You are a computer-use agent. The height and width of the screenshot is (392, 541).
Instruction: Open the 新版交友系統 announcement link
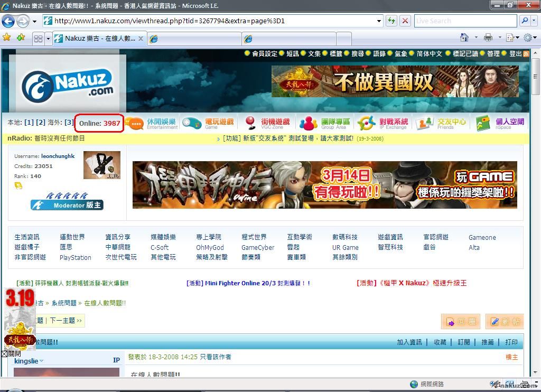pyautogui.click(x=288, y=138)
